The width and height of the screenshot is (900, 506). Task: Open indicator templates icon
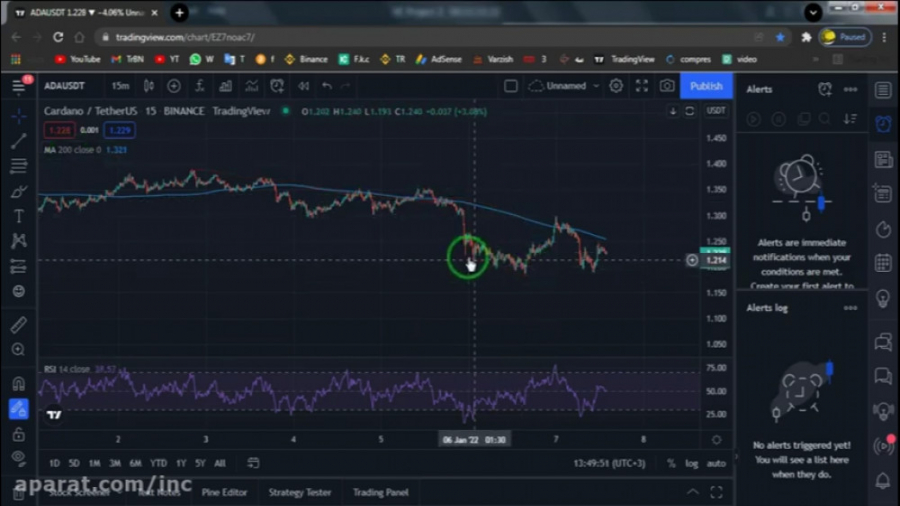point(251,86)
